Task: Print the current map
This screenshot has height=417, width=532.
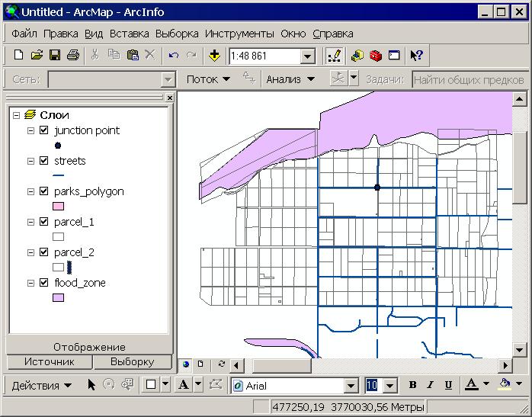Action: tap(73, 56)
